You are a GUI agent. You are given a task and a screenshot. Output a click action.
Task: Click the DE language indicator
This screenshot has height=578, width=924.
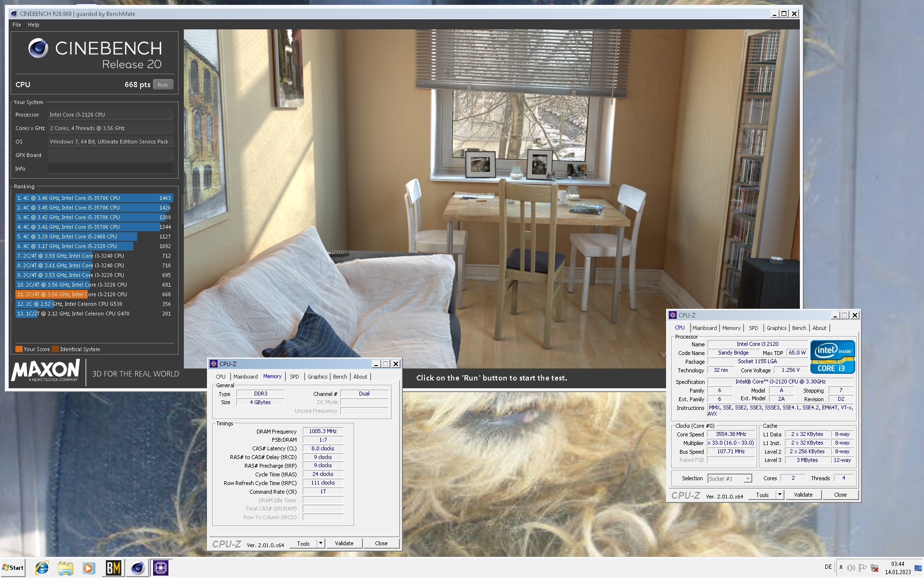point(828,567)
